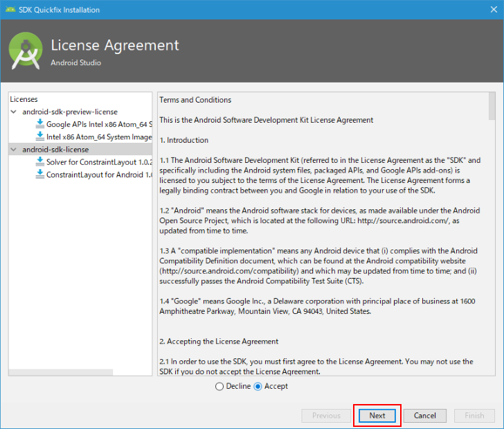
Task: Select Intel x86 Atom_64 System Image item
Action: (99, 137)
